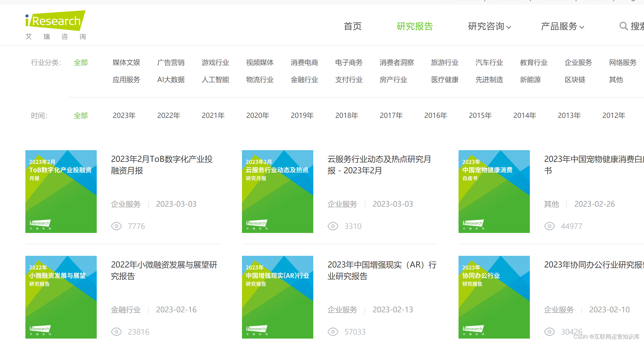Filter by 区块链 category

coord(575,80)
